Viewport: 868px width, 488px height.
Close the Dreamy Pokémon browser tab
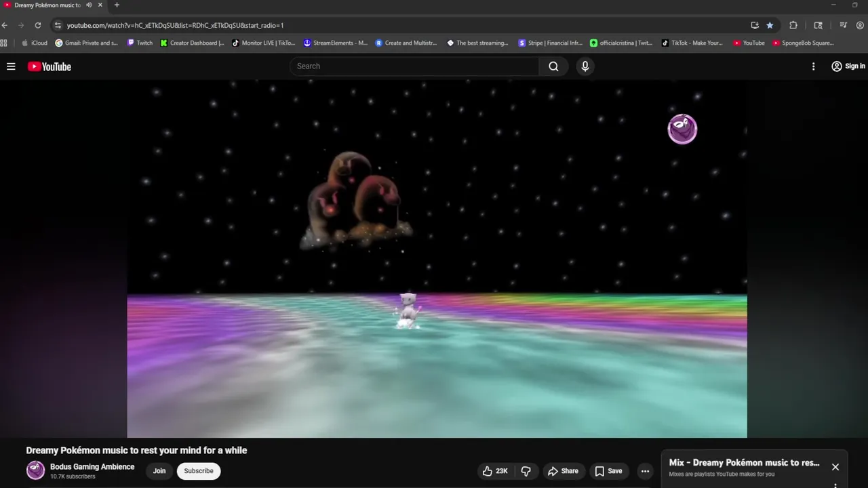tap(100, 5)
